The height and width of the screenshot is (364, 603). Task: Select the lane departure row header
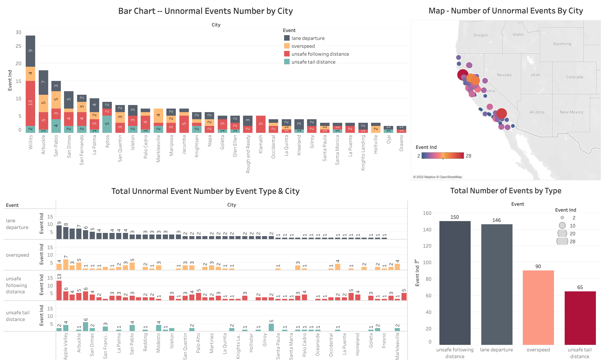coord(17,224)
